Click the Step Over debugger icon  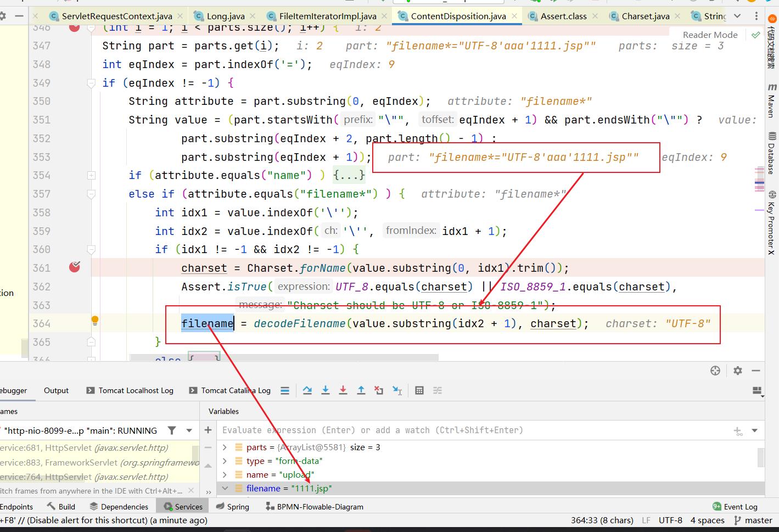tap(307, 390)
